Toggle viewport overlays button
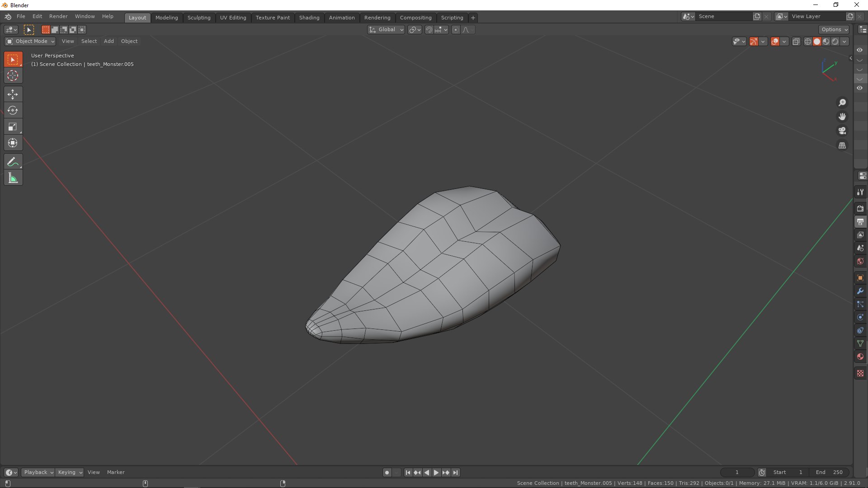 click(x=775, y=42)
